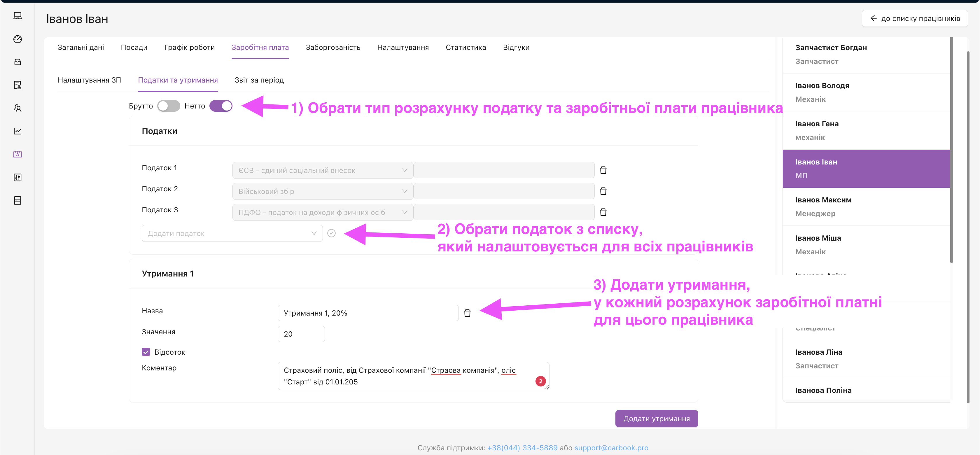Uncheck the Відсоток checkbox

click(146, 352)
